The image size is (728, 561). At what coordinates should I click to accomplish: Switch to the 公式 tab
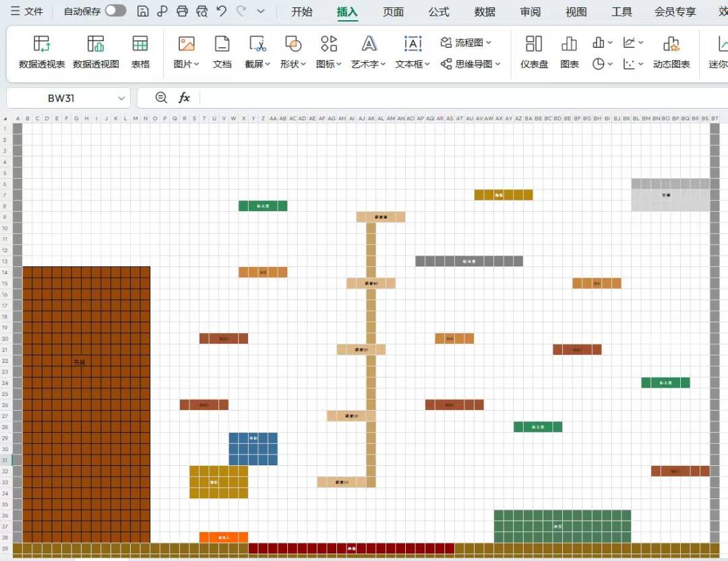(x=439, y=11)
